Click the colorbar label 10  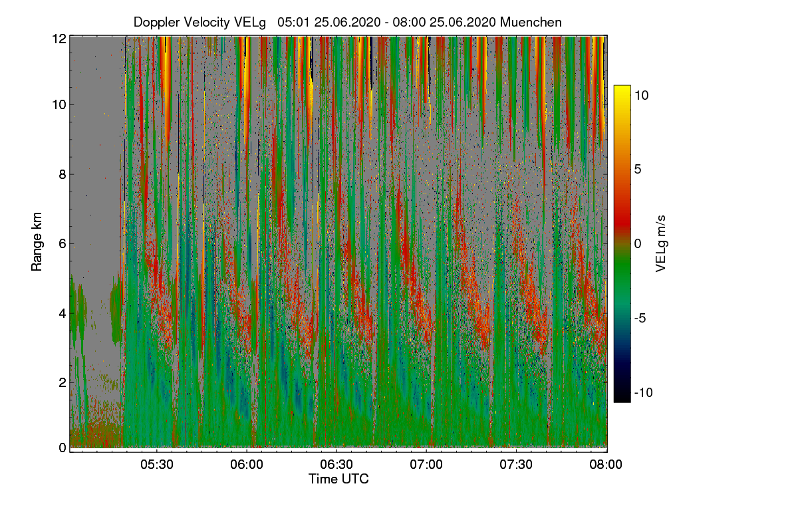tap(642, 95)
